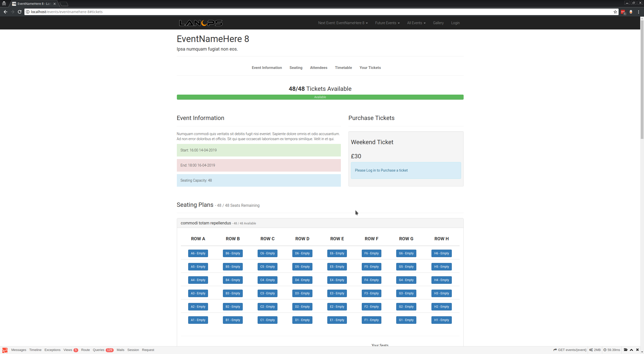Switch to the Timetable section
This screenshot has width=644, height=354.
click(343, 68)
